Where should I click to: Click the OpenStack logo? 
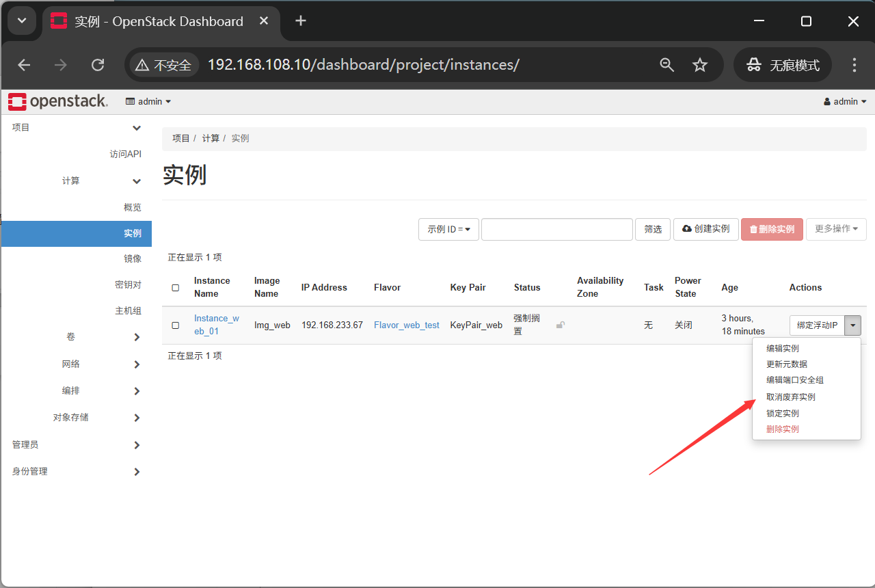58,101
